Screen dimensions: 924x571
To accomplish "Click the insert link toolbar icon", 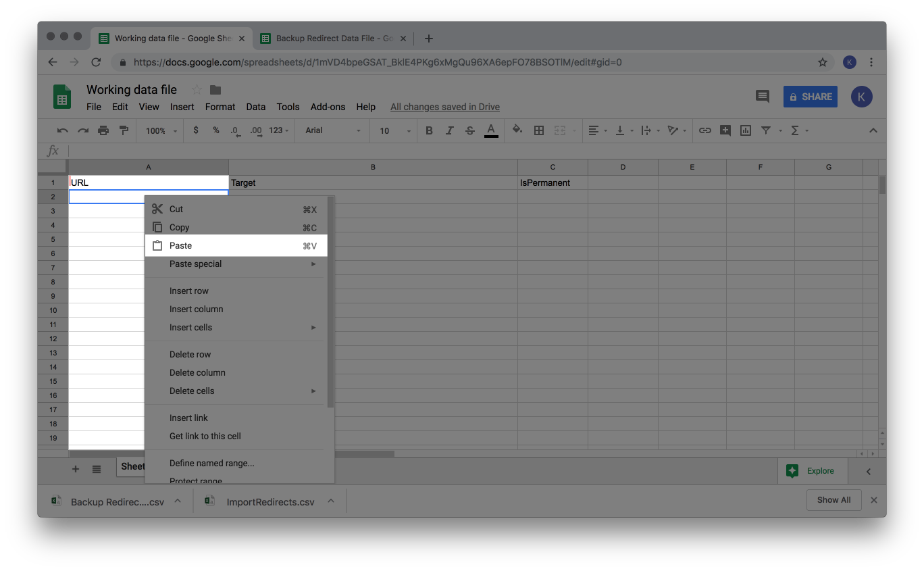I will point(704,130).
